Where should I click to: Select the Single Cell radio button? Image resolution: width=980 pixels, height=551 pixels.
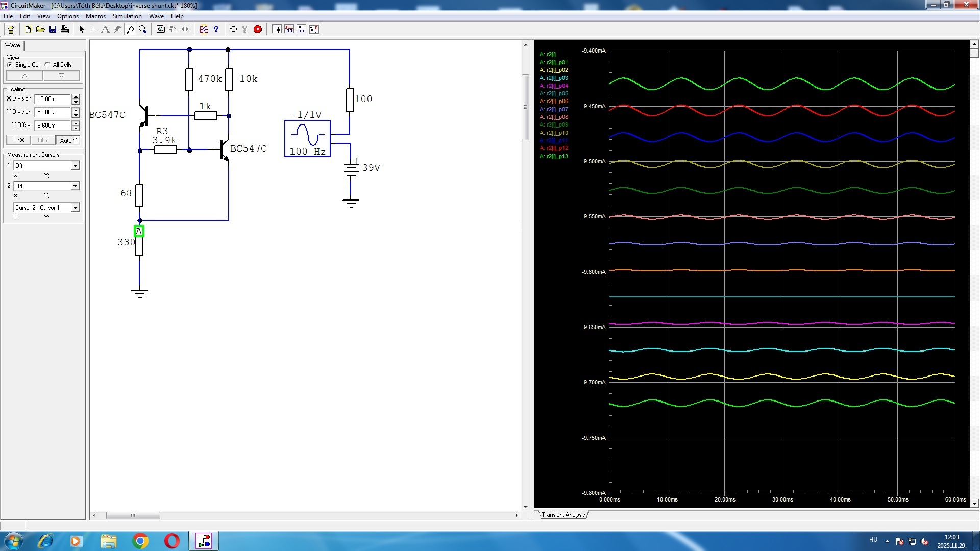10,65
